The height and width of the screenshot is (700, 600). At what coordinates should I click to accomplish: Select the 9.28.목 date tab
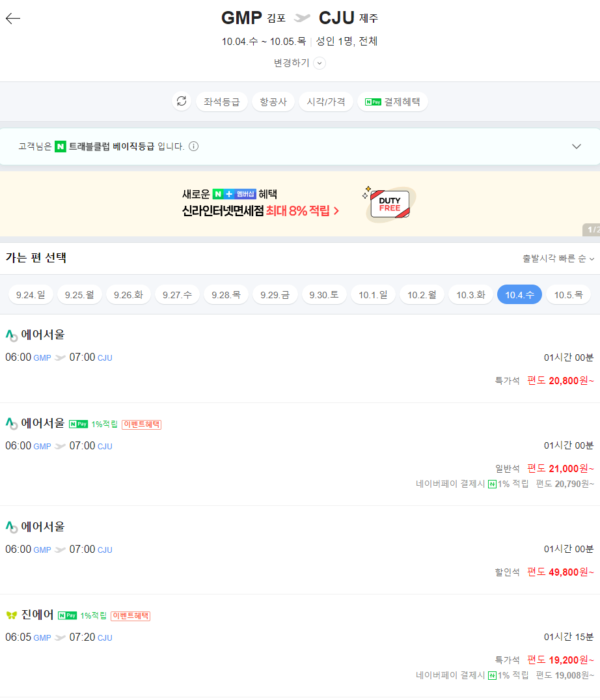pyautogui.click(x=226, y=294)
